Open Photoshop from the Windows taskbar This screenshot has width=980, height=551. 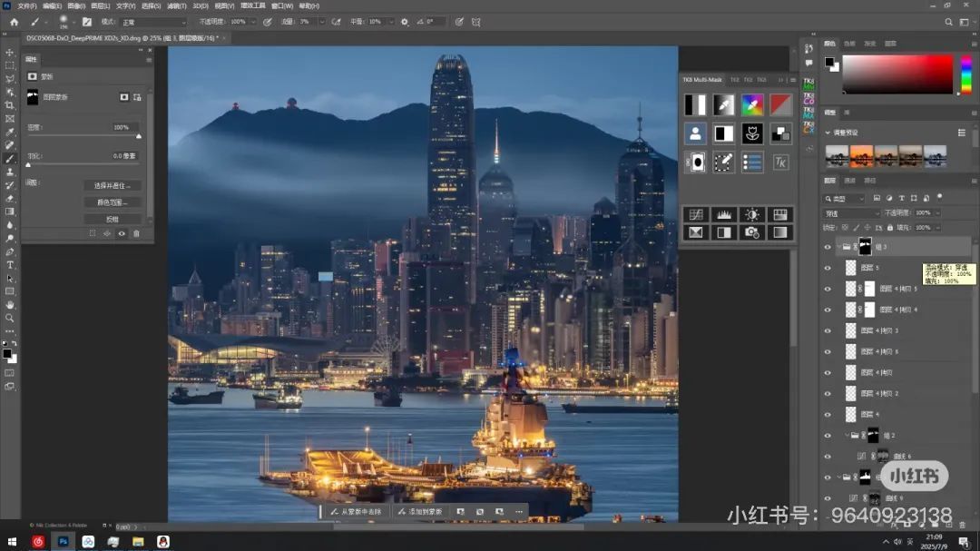64,542
